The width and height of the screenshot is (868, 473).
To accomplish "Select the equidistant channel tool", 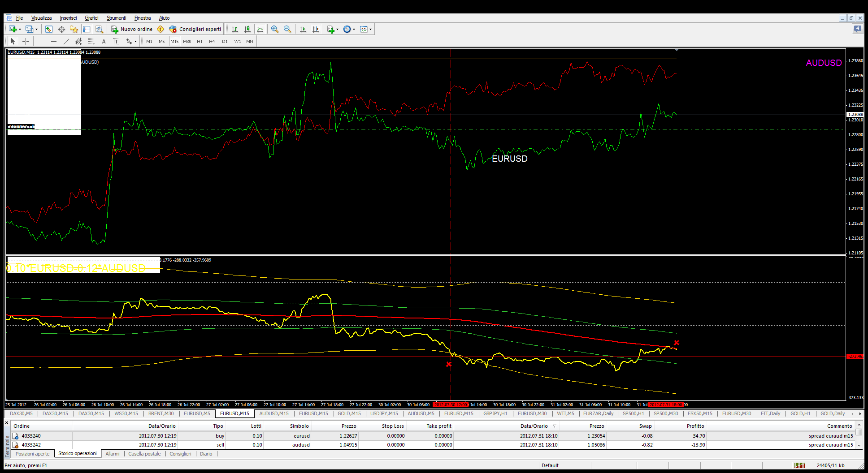I will [x=78, y=41].
